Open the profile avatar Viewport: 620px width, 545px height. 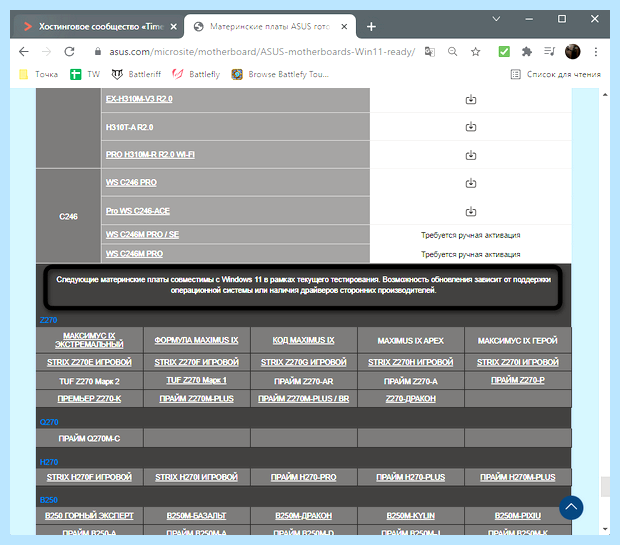[572, 51]
